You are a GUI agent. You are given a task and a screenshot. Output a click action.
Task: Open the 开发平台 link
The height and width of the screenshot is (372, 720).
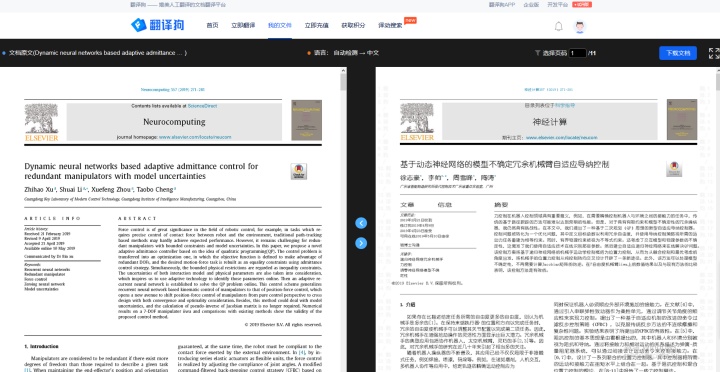pos(557,5)
